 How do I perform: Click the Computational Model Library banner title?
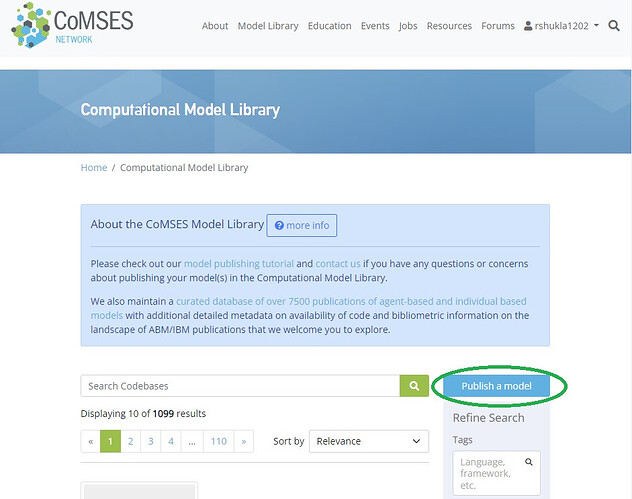(180, 110)
